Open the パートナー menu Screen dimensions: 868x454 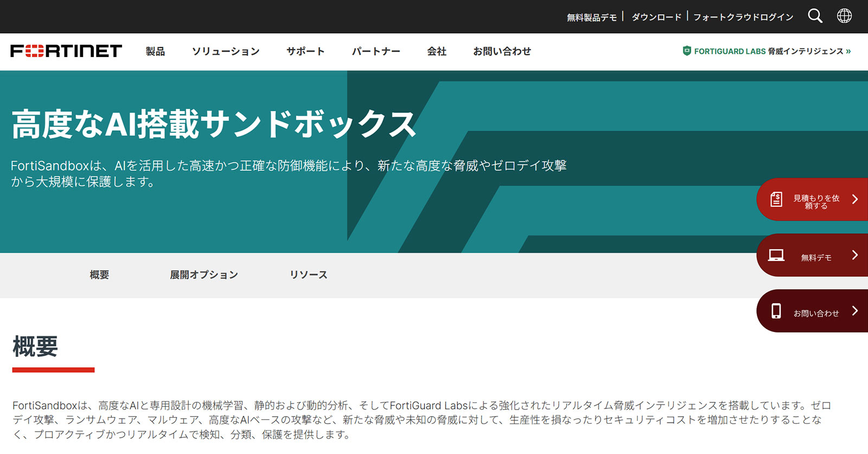(x=376, y=52)
